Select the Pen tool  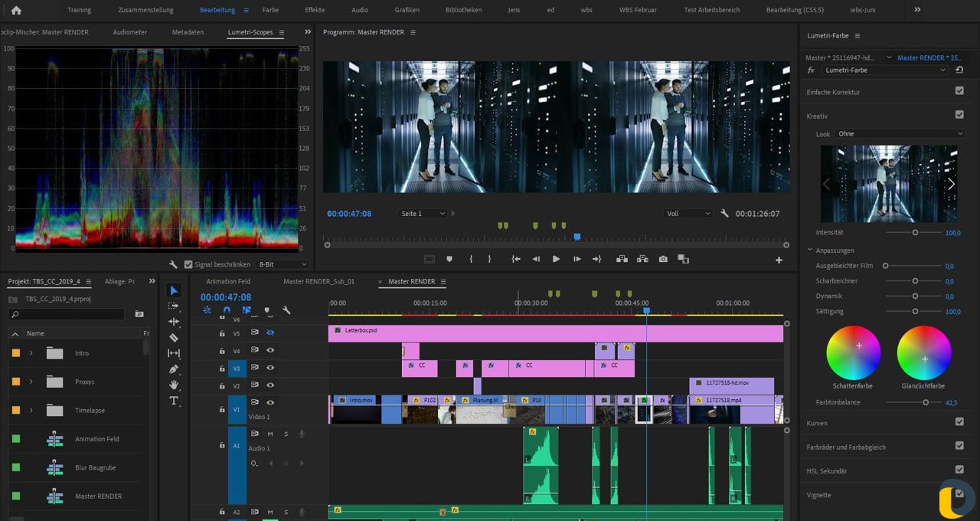(x=174, y=369)
